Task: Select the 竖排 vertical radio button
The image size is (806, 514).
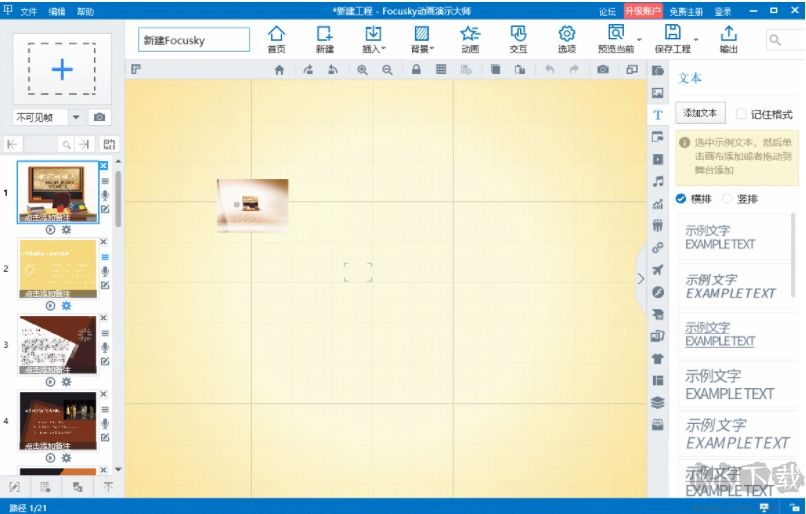Action: [727, 198]
